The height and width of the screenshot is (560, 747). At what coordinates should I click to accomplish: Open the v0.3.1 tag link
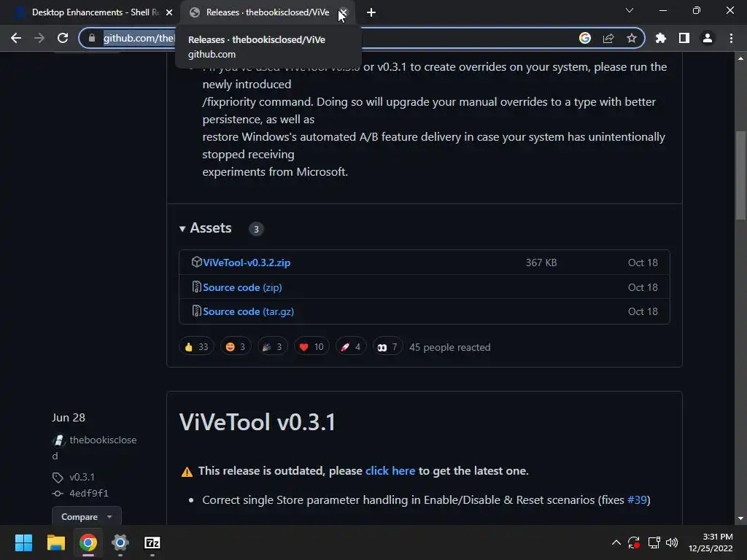[82, 477]
